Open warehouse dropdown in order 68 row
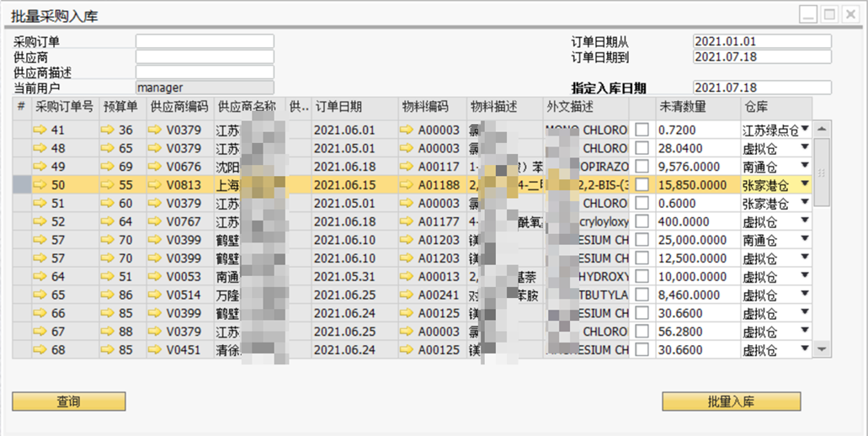868x436 pixels. pos(805,348)
